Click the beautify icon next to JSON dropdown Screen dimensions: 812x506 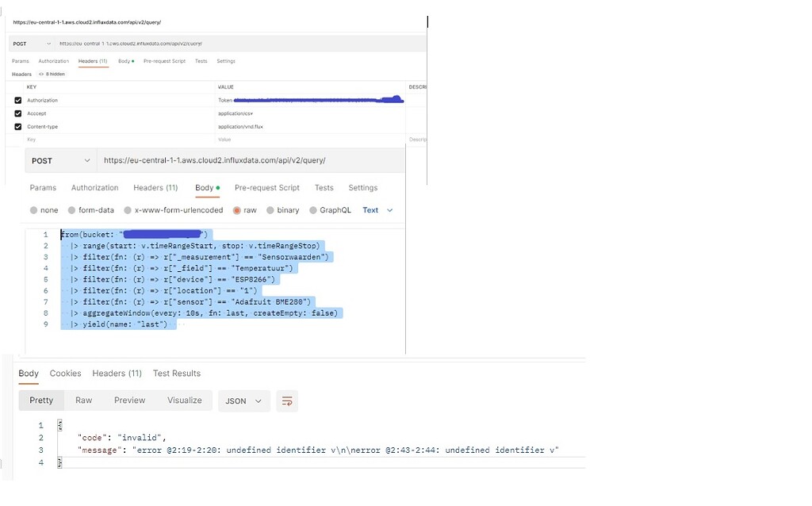pyautogui.click(x=286, y=401)
